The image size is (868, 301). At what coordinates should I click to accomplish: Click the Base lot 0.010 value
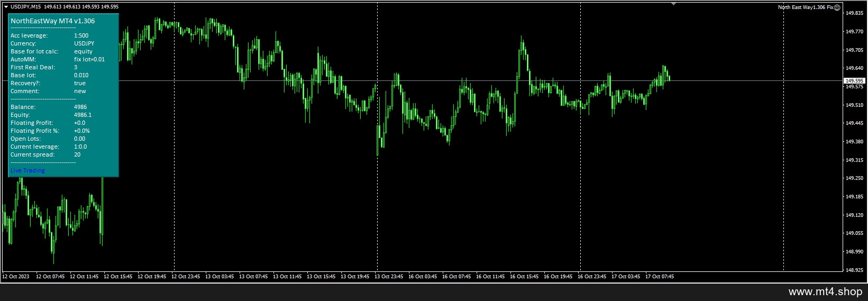coord(81,75)
